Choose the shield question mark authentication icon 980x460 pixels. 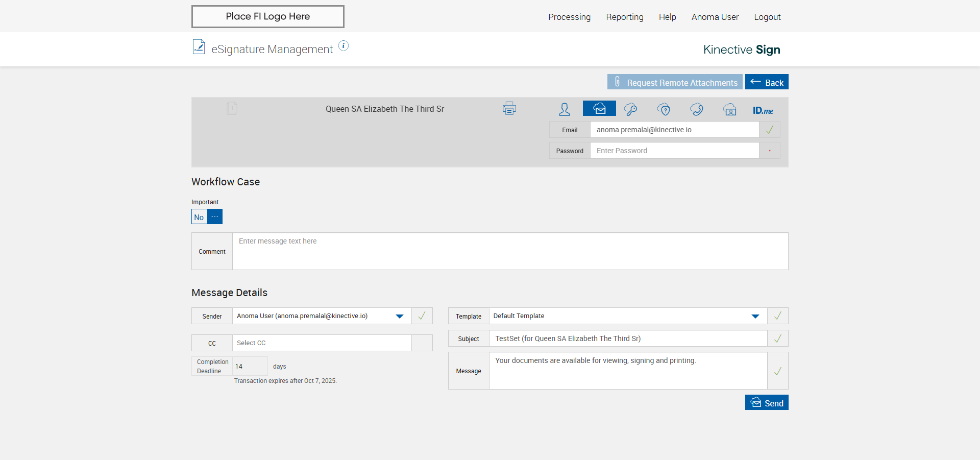664,109
